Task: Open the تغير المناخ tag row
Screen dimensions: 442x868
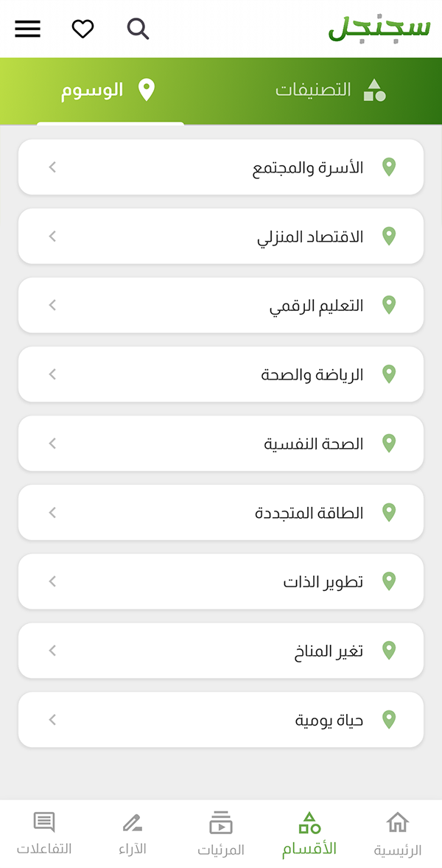Action: tap(221, 651)
